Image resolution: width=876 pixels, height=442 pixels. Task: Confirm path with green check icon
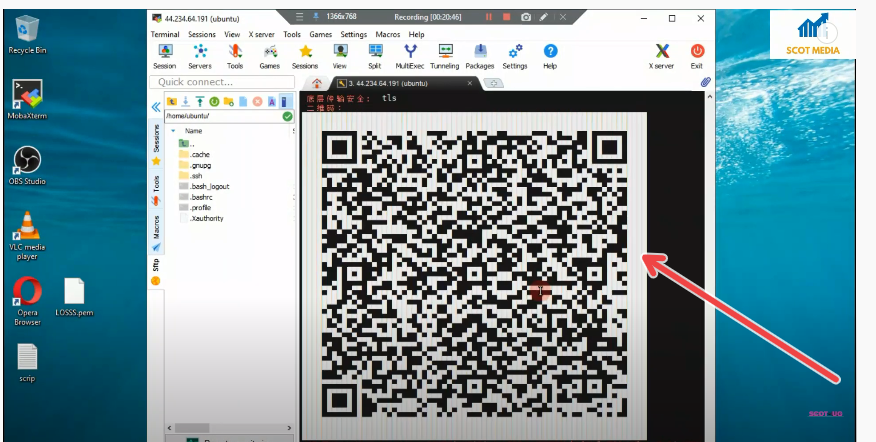(x=287, y=116)
